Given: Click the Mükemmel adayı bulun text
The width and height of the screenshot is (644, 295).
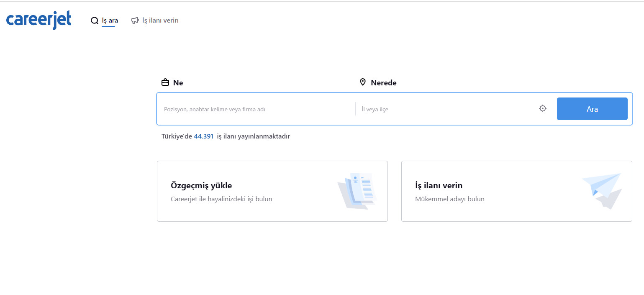Looking at the screenshot, I should tap(449, 199).
